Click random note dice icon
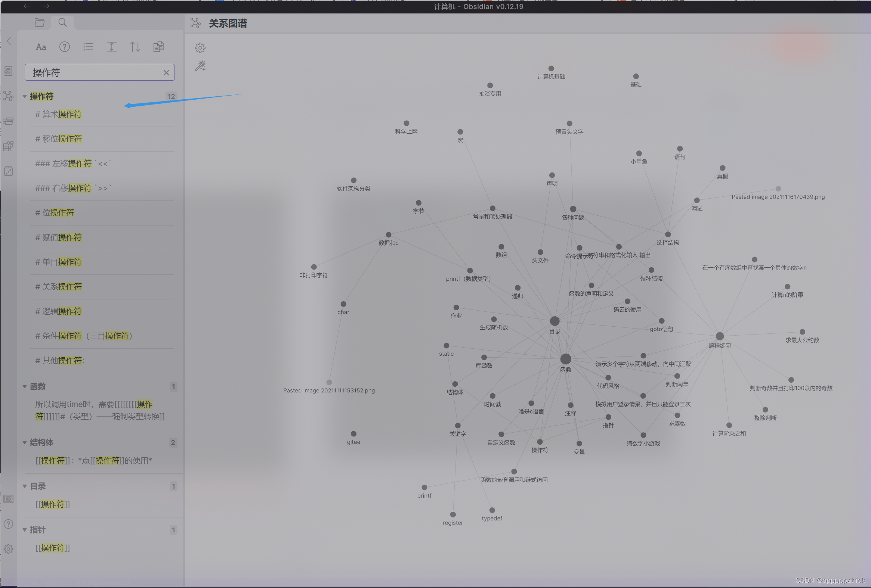The width and height of the screenshot is (871, 588). click(x=8, y=171)
